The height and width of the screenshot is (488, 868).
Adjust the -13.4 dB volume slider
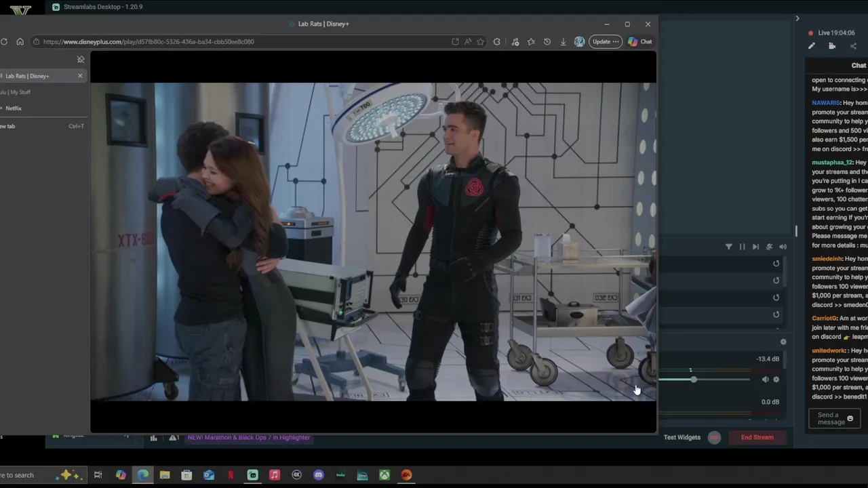pos(694,380)
